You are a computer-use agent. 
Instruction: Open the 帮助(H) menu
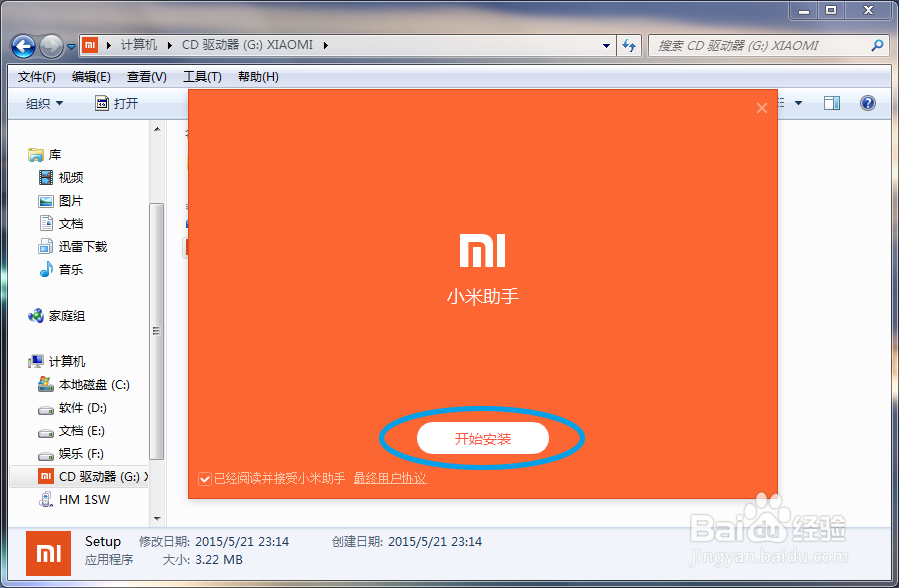point(258,77)
